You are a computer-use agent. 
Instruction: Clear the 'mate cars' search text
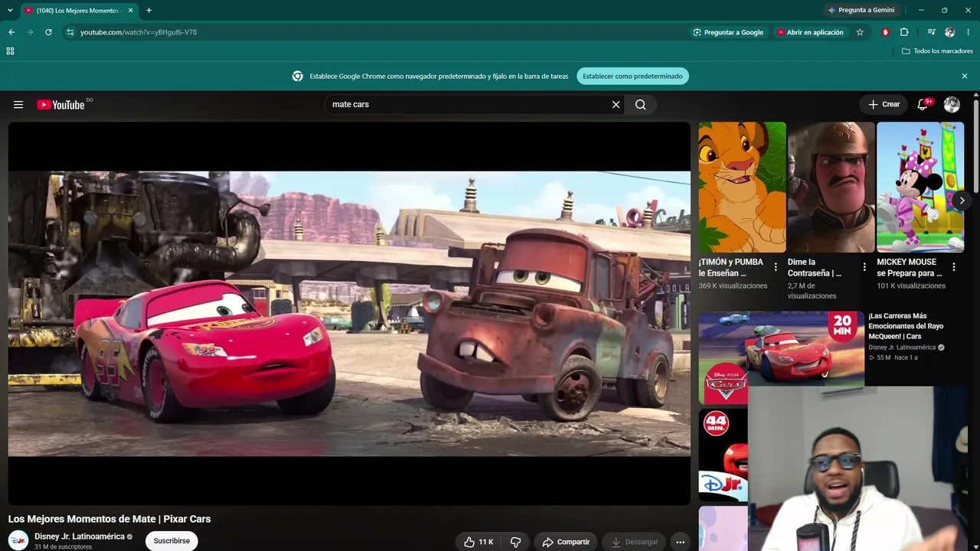pyautogui.click(x=616, y=105)
